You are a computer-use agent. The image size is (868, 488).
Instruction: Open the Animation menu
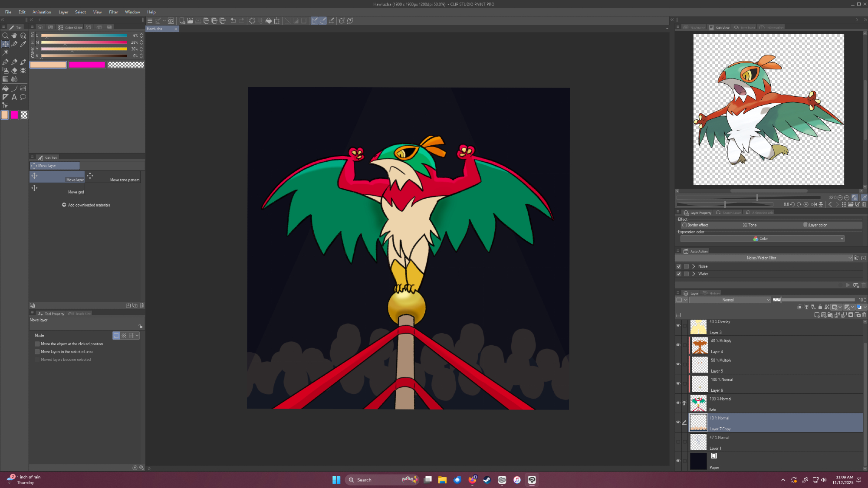pyautogui.click(x=42, y=12)
